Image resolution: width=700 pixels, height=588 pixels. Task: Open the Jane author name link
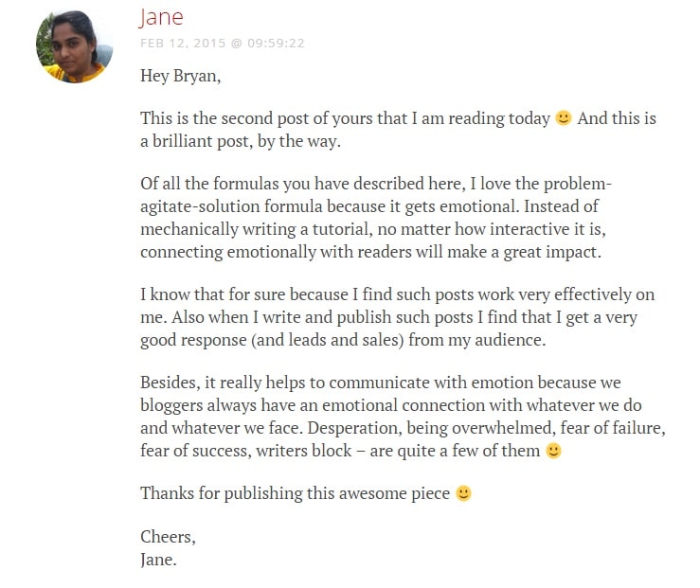tap(161, 17)
